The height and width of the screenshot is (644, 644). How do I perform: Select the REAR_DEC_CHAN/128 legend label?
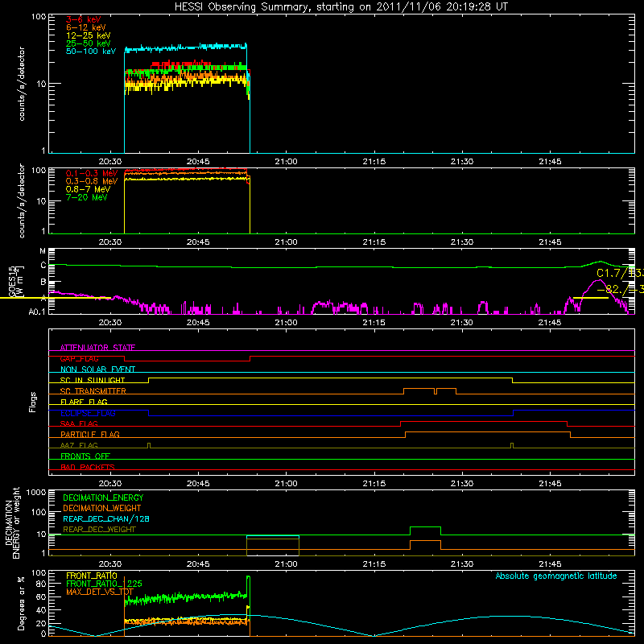106,518
